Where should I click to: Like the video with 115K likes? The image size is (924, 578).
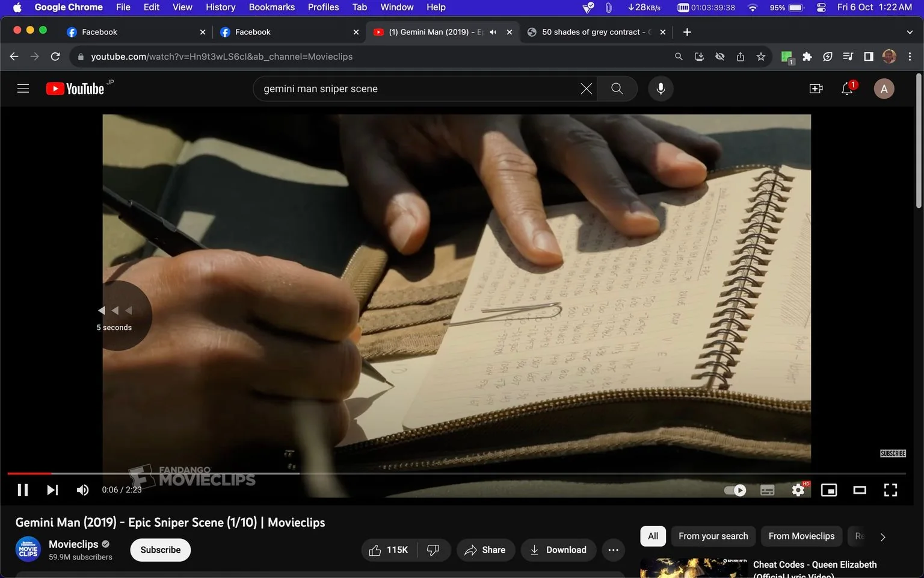pos(389,550)
